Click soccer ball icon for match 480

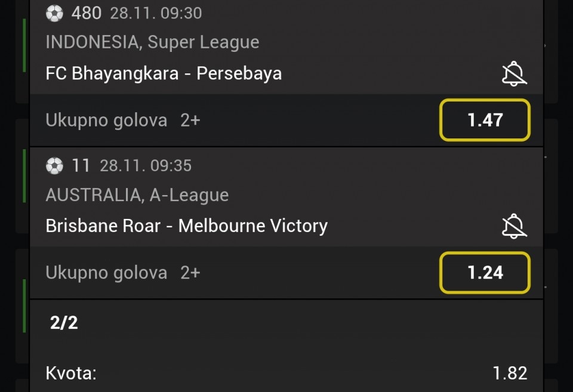click(x=54, y=13)
